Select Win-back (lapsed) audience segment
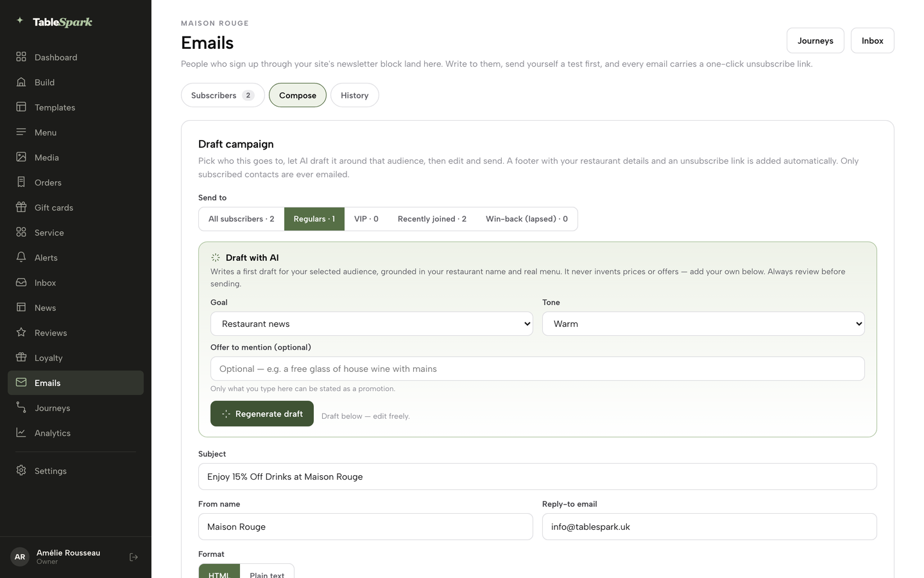 (527, 219)
